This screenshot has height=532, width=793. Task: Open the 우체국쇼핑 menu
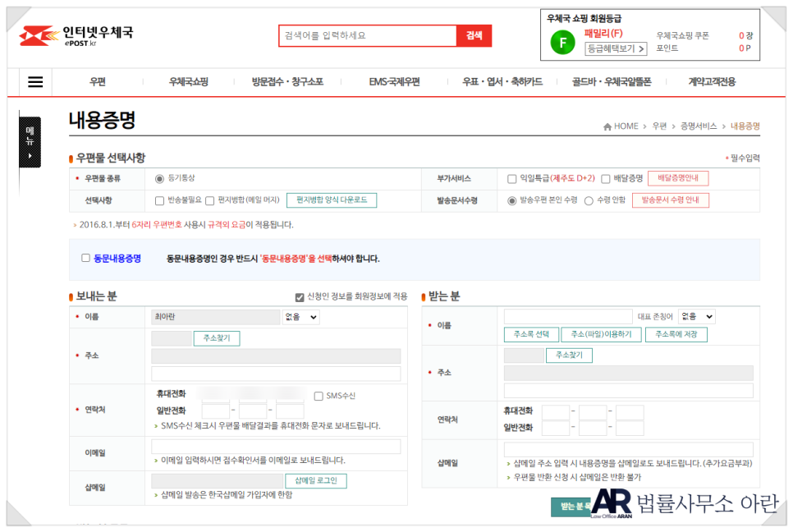(x=188, y=82)
